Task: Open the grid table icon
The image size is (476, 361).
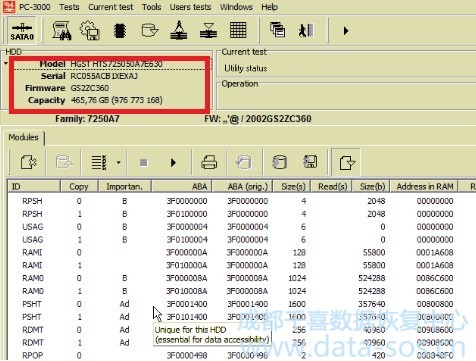Action: [x=238, y=30]
